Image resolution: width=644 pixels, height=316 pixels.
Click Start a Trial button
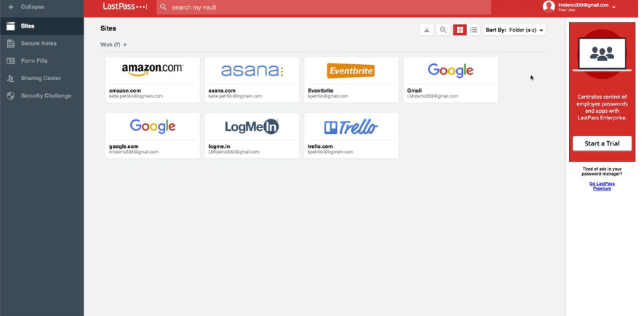(x=602, y=143)
